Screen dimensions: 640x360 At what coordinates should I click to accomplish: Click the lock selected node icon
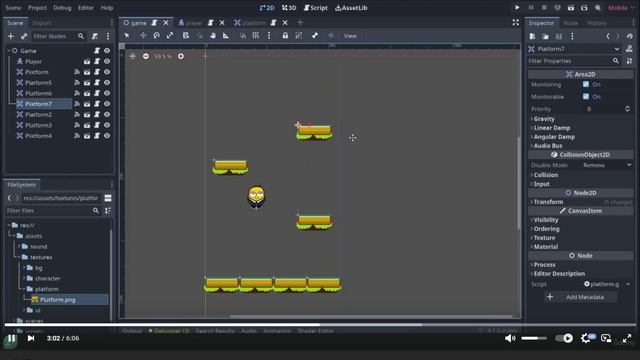[285, 36]
